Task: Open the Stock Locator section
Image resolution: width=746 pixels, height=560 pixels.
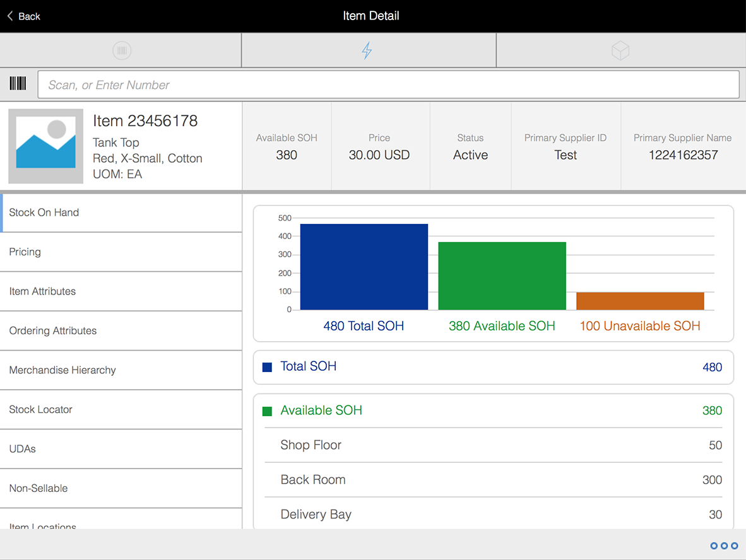Action: [121, 410]
